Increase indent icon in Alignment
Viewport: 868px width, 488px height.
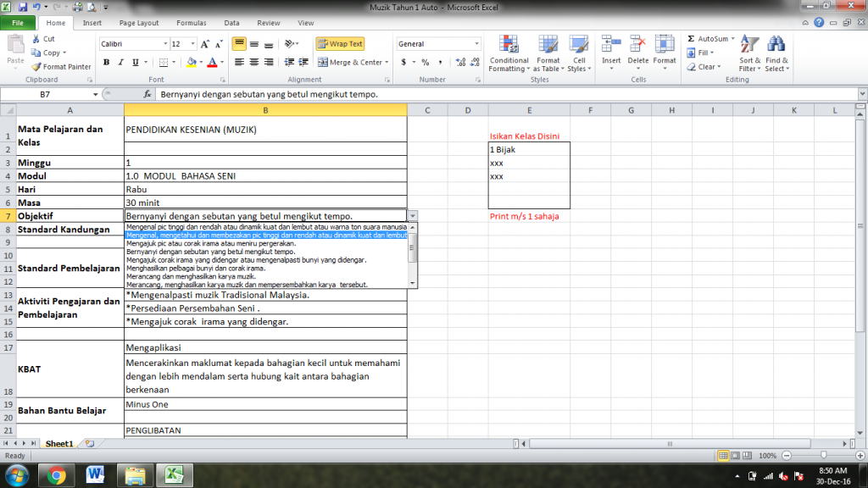pyautogui.click(x=303, y=63)
